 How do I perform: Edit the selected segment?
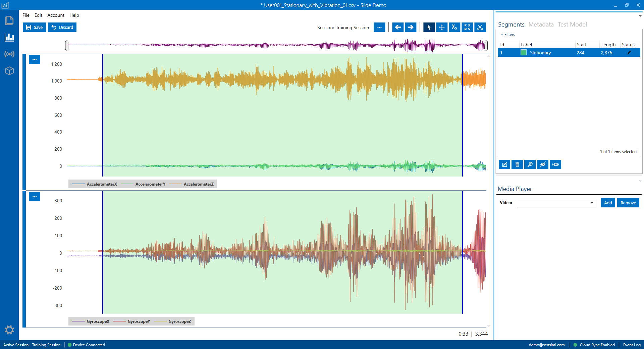(x=504, y=164)
